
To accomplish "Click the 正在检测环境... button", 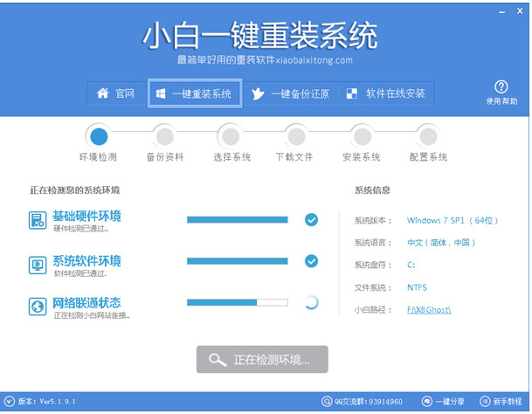I will tap(262, 359).
